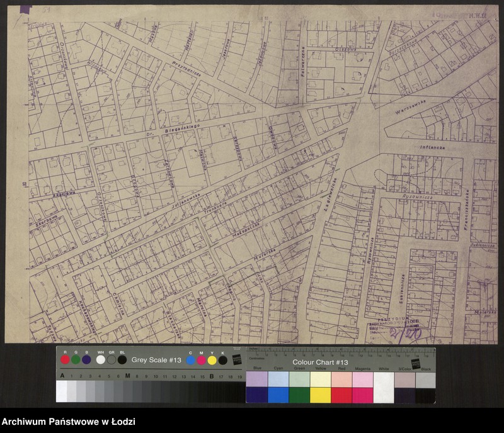504x433 pixels.
Task: Click the magenta M dot
Action: point(202,360)
